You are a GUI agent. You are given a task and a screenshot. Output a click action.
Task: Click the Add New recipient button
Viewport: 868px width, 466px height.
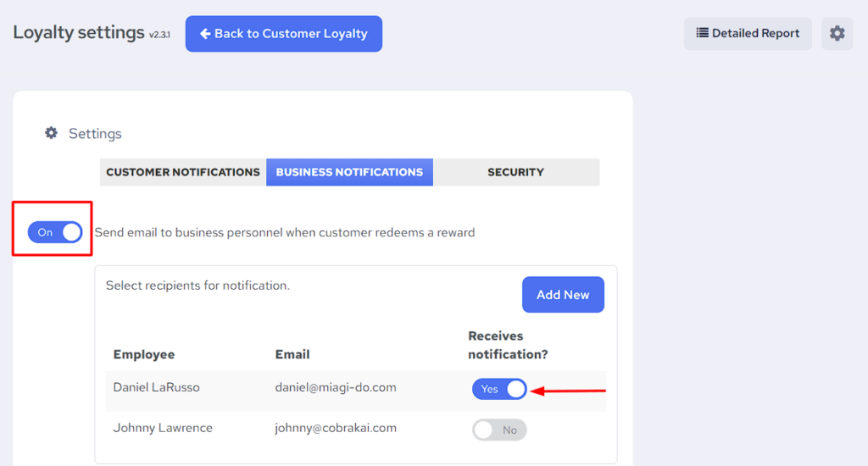coord(563,295)
